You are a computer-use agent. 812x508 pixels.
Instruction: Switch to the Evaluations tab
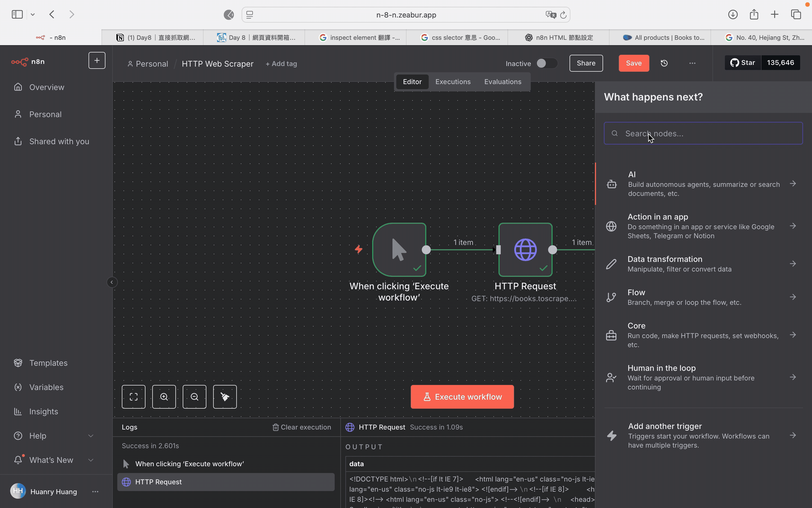(503, 82)
